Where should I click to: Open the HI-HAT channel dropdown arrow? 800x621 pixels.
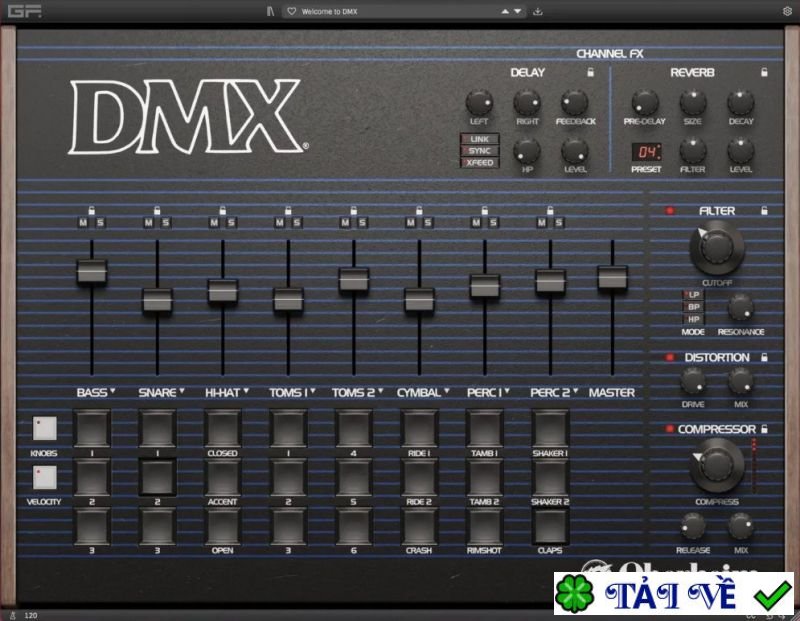pyautogui.click(x=246, y=391)
